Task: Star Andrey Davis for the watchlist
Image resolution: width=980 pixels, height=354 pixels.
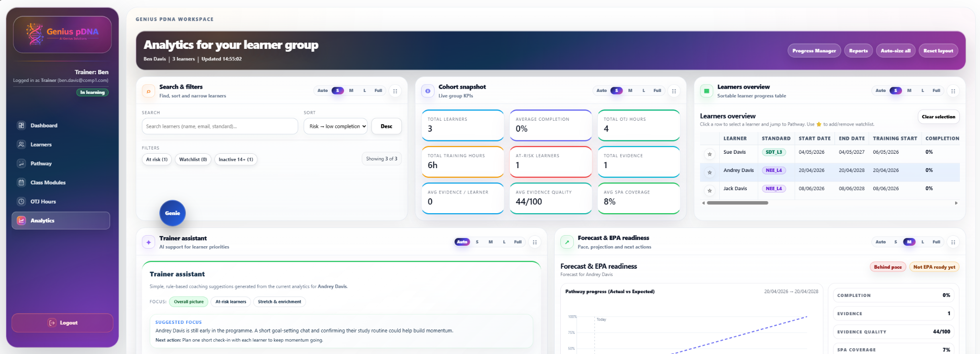Action: [710, 172]
